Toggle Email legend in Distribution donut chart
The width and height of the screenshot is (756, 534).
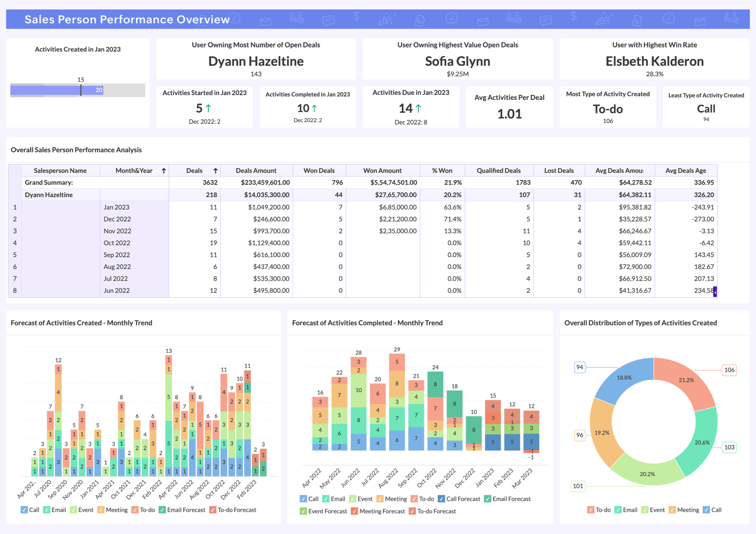point(626,510)
